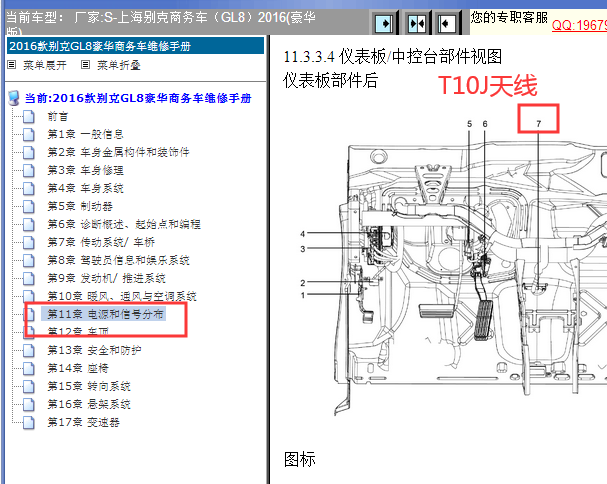The width and height of the screenshot is (607, 484).
Task: Open 第15章 转向系统
Action: [89, 386]
